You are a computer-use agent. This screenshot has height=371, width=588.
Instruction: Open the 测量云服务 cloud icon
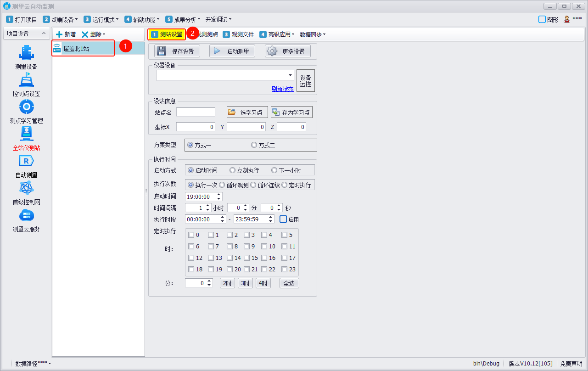click(26, 216)
